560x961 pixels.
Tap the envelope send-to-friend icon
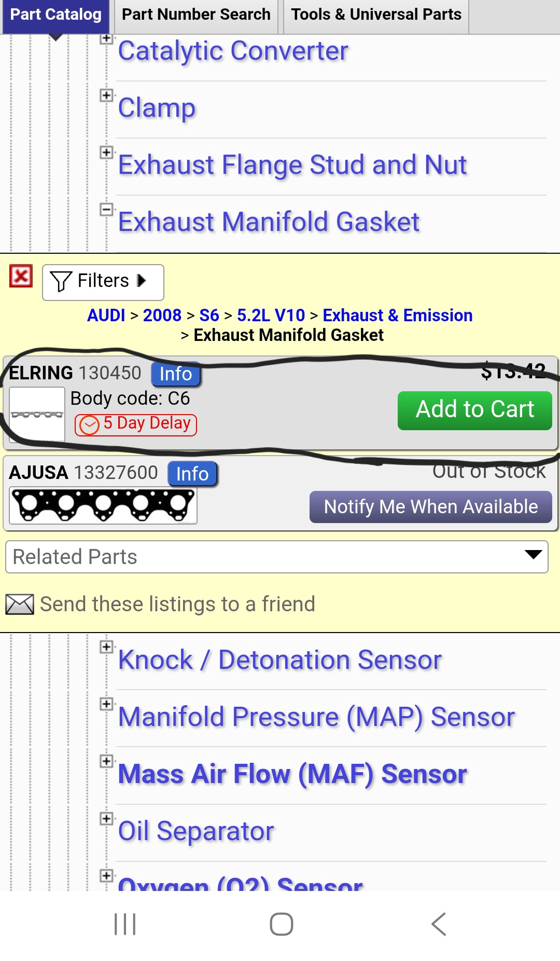[x=20, y=605]
